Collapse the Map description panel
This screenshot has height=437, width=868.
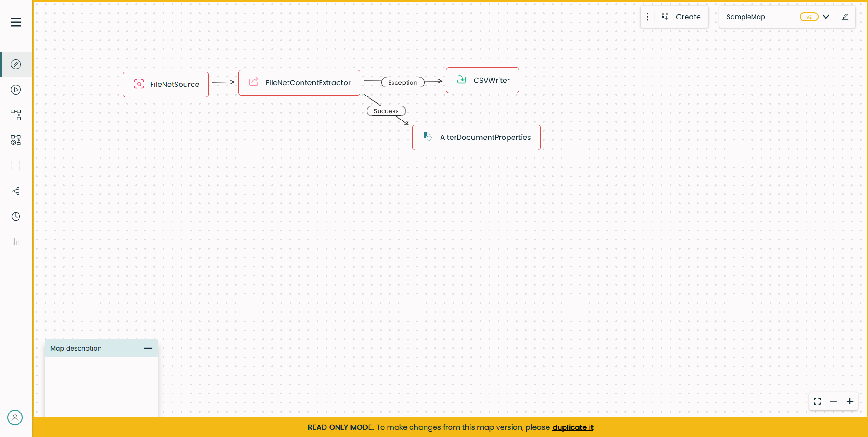coord(148,348)
